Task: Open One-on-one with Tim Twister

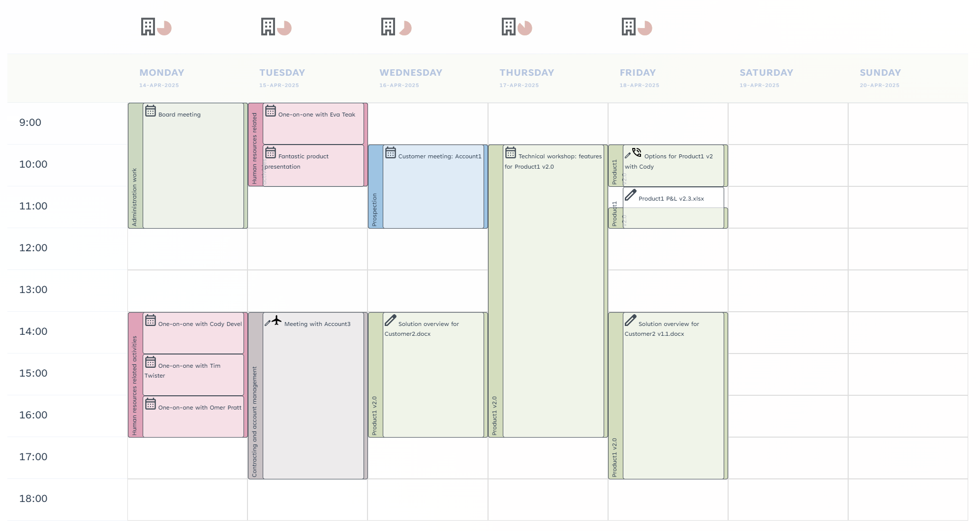Action: [193, 375]
